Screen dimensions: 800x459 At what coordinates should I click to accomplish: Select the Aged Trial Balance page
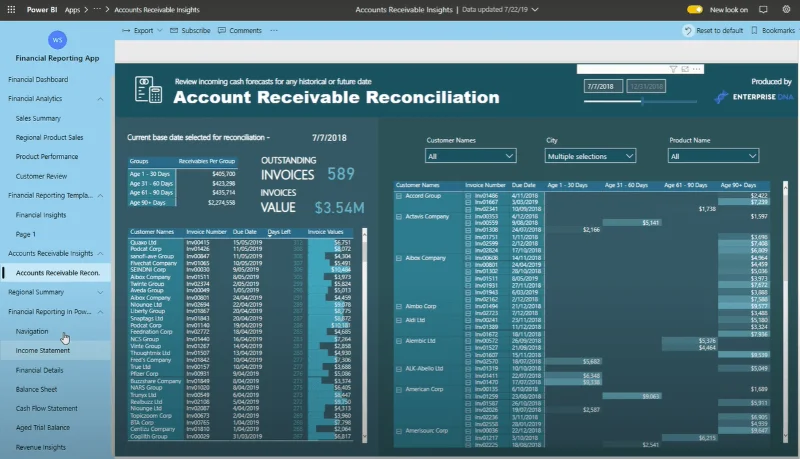42,428
